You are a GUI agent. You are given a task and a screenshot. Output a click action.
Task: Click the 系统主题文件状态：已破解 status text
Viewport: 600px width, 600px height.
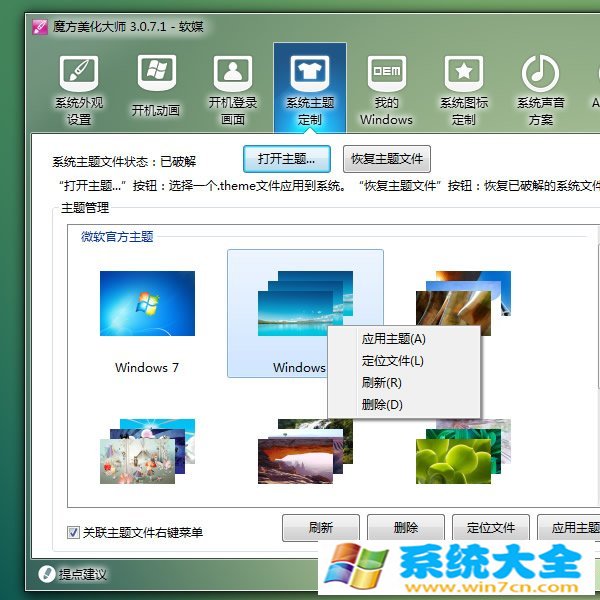[x=124, y=161]
